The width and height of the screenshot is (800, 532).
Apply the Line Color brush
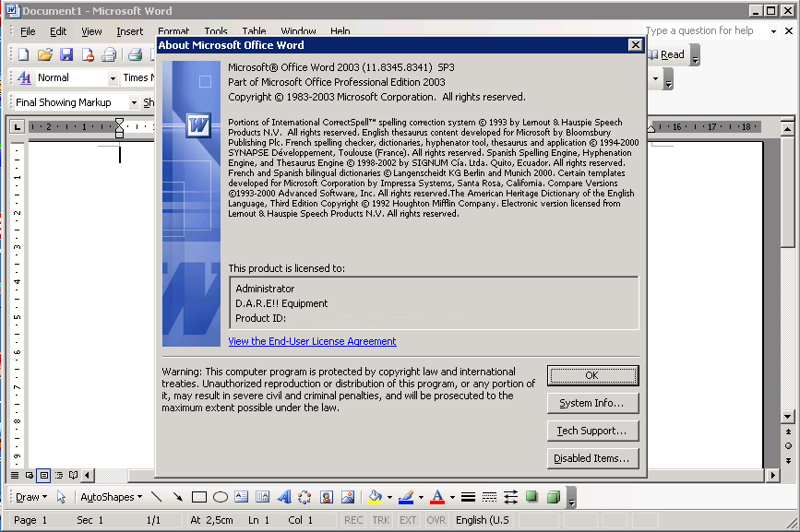click(406, 497)
